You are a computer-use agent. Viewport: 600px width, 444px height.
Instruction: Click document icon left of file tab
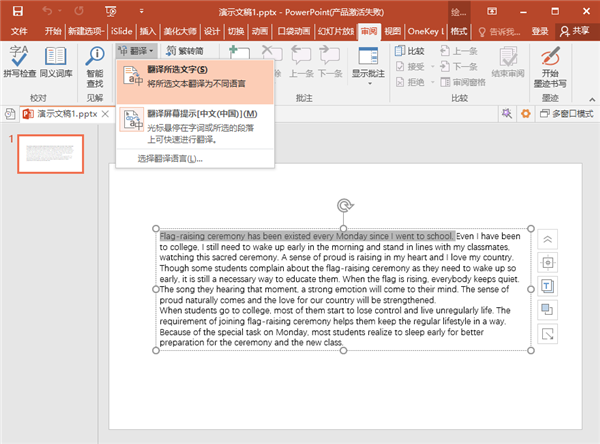10,114
